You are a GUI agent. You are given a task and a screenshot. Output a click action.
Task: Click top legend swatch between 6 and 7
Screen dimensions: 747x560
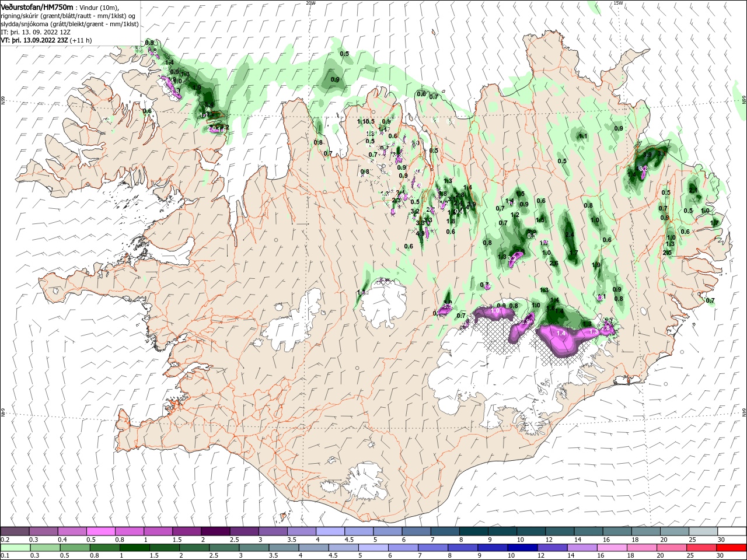tap(417, 531)
